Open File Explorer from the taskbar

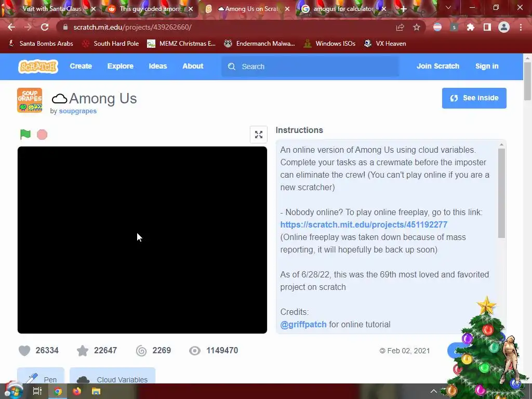96,391
